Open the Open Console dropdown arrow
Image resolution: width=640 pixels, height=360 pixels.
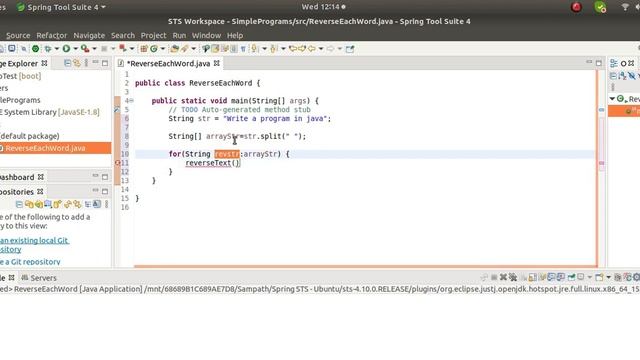coord(609,278)
